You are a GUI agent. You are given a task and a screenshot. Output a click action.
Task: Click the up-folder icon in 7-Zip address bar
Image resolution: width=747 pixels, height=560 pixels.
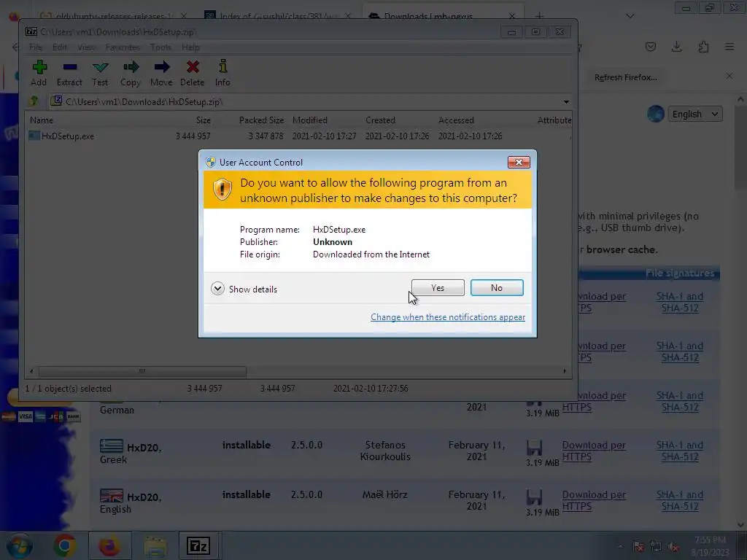34,101
